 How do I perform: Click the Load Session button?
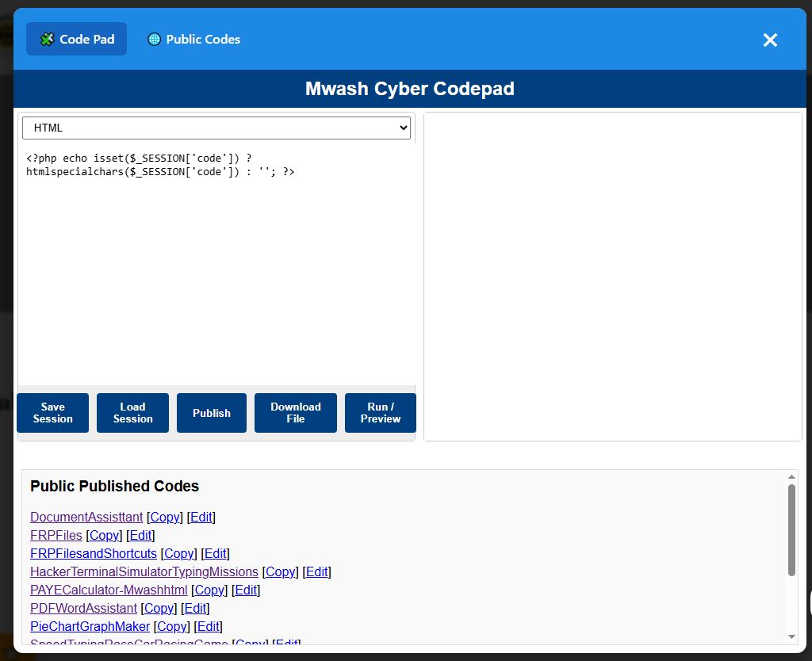click(x=132, y=412)
